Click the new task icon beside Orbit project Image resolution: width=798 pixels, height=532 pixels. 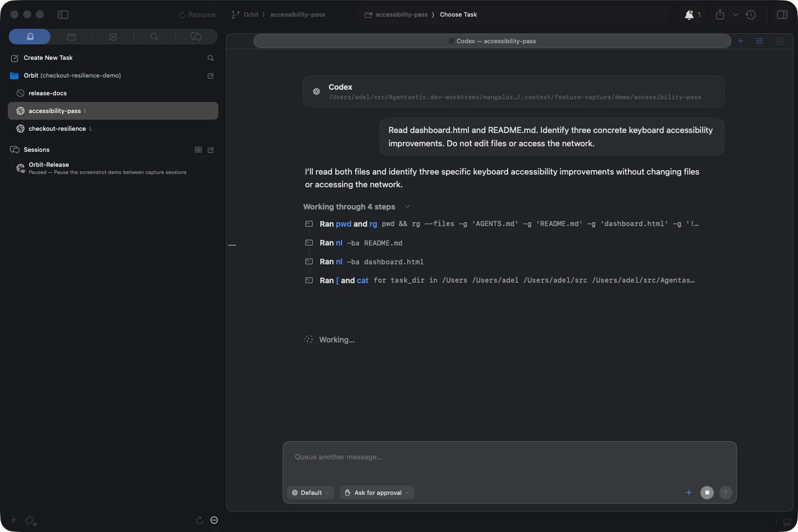pos(211,76)
